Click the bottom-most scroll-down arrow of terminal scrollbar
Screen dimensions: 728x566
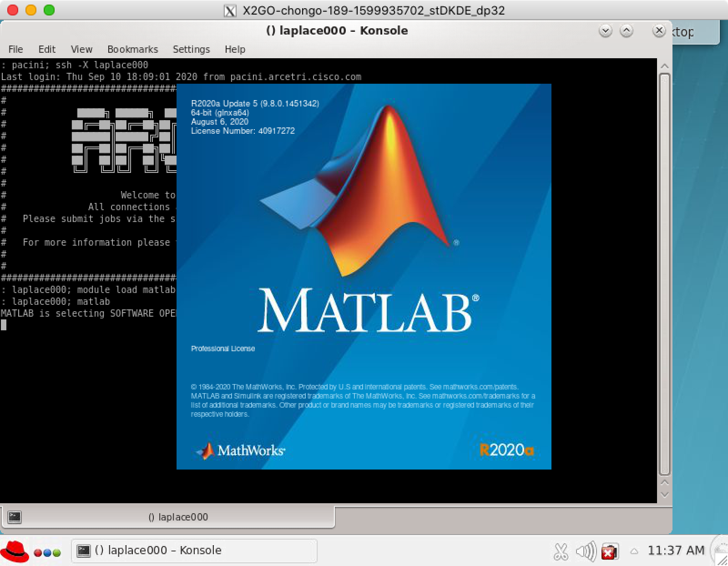[665, 495]
